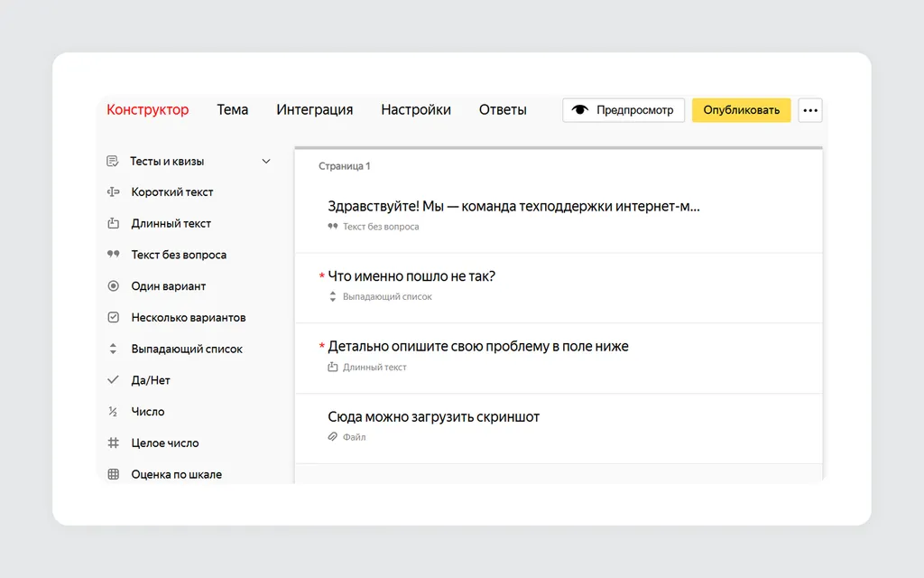Click the yellow Опубликовать button
This screenshot has height=578, width=924.
742,110
